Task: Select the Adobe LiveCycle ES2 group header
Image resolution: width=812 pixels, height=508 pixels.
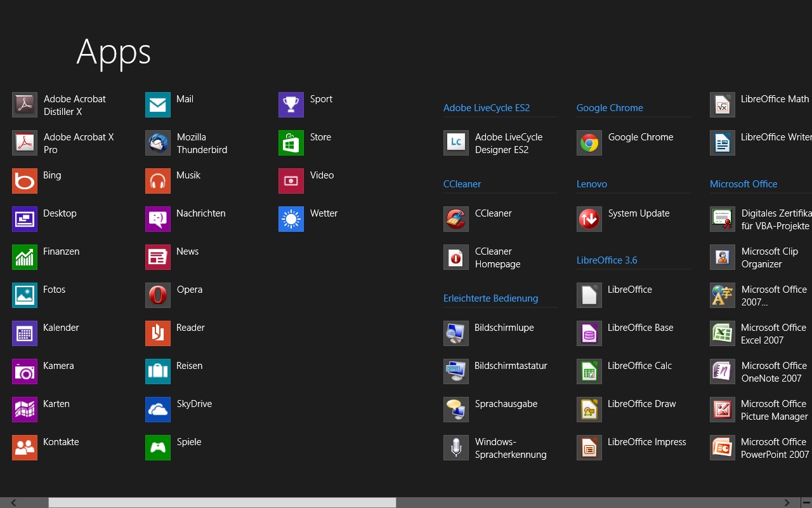Action: [487, 108]
